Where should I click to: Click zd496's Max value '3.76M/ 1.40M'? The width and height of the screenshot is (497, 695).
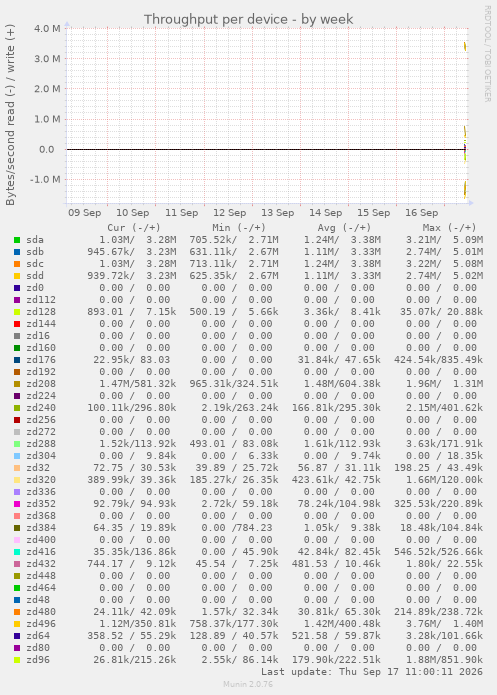click(x=444, y=624)
